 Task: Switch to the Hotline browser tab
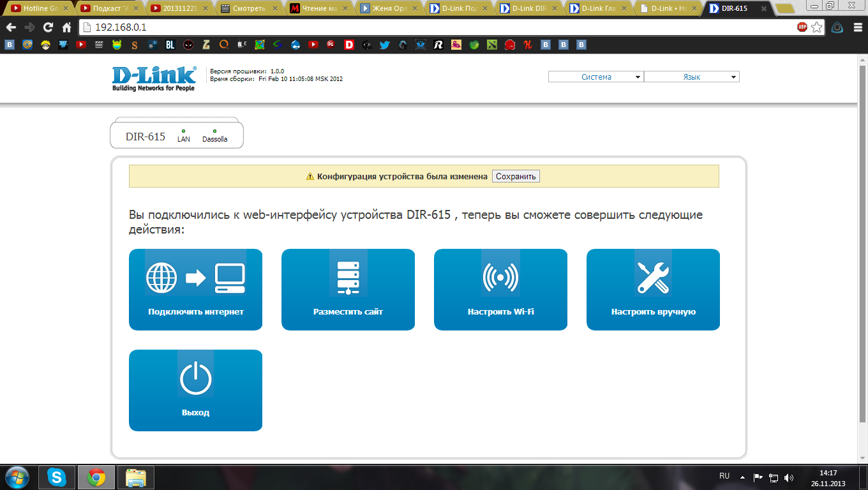[40, 8]
